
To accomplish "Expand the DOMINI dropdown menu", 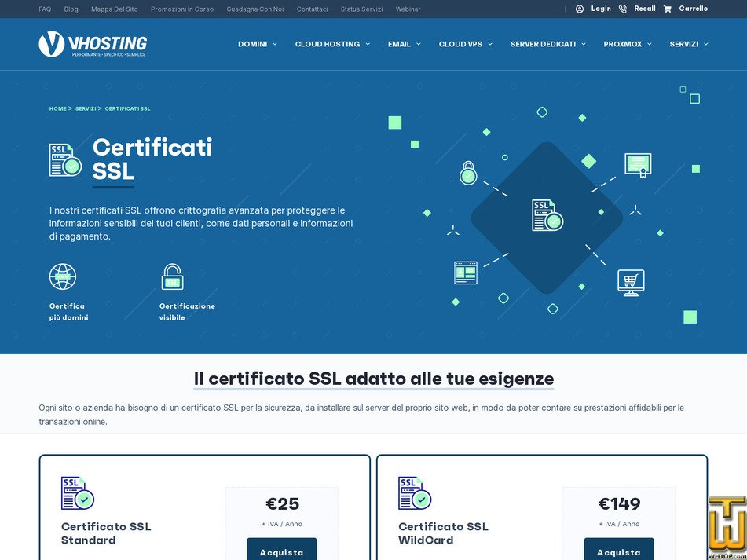I will 257,44.
